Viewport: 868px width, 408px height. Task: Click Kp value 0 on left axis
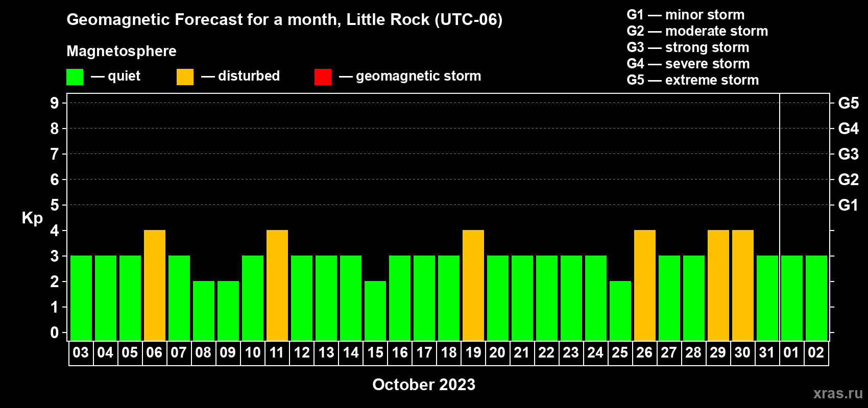pyautogui.click(x=55, y=333)
